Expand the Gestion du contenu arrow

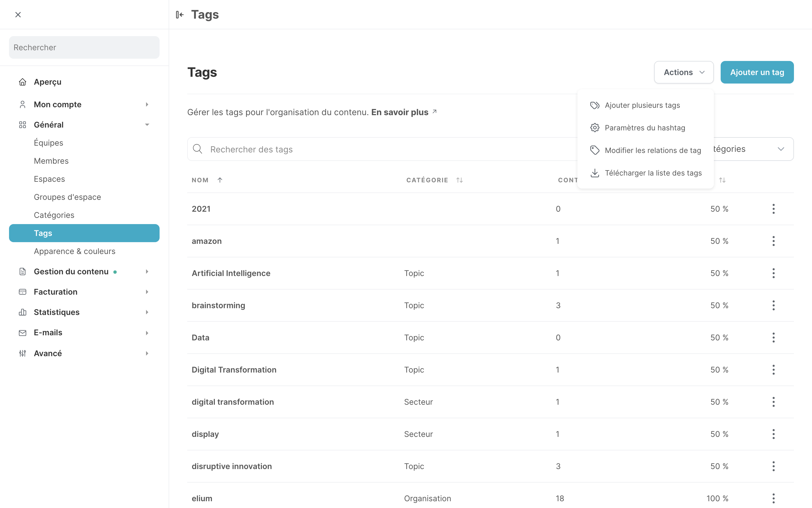click(x=147, y=271)
